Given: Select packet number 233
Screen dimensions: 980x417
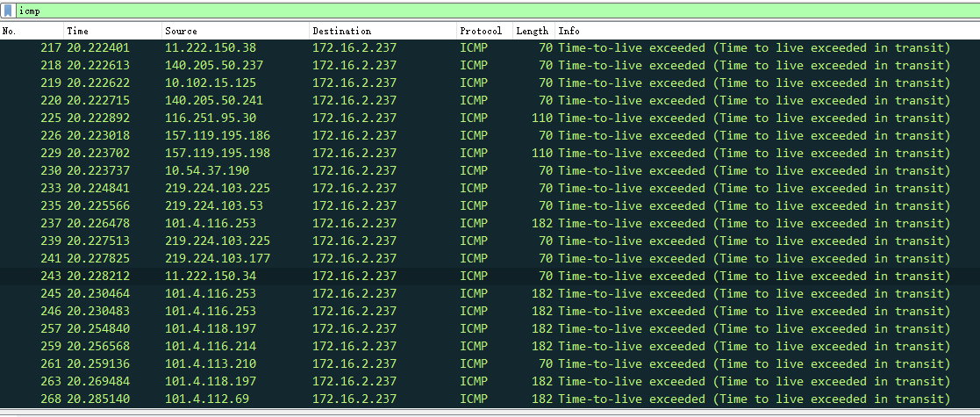Looking at the screenshot, I should point(490,188).
